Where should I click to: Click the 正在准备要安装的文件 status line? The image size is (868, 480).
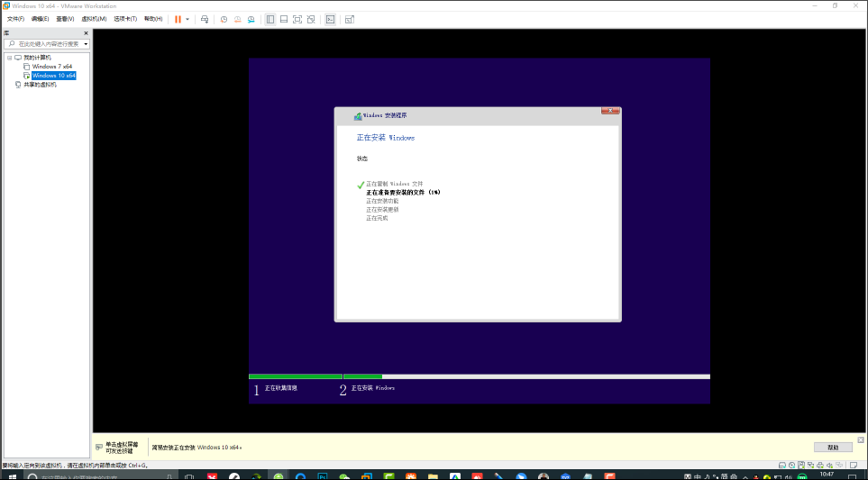[403, 193]
